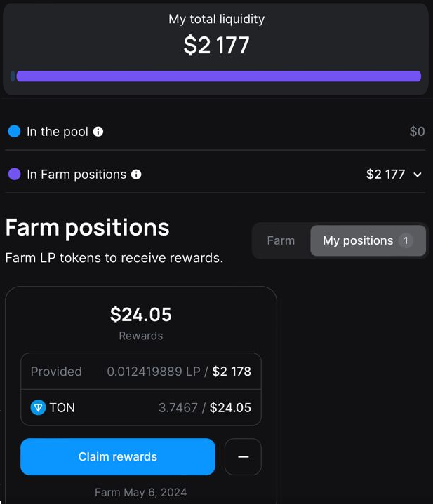The image size is (433, 504).
Task: Click the Provided LP amount row
Action: [141, 372]
